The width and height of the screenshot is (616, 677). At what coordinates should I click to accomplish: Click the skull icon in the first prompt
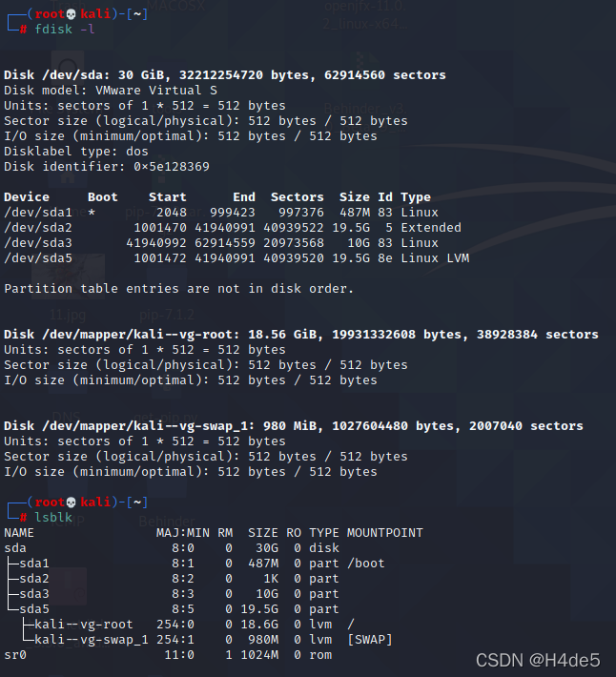(72, 14)
